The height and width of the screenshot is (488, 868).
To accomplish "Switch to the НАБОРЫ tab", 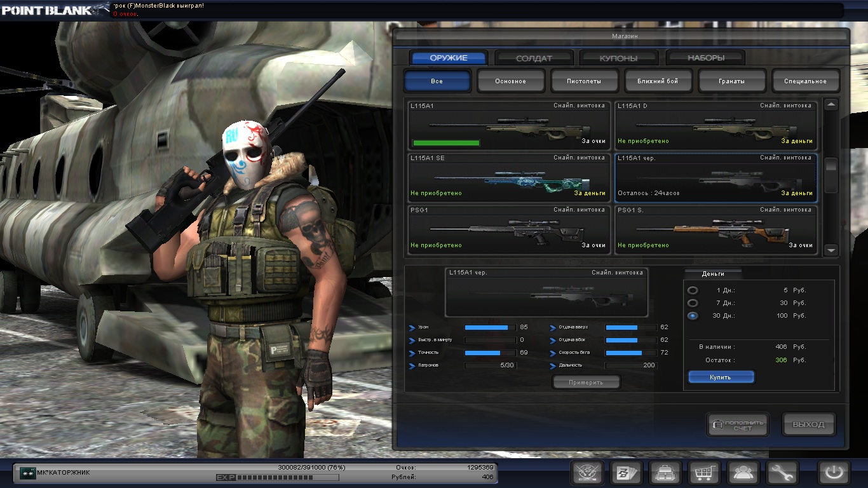I will coord(705,58).
